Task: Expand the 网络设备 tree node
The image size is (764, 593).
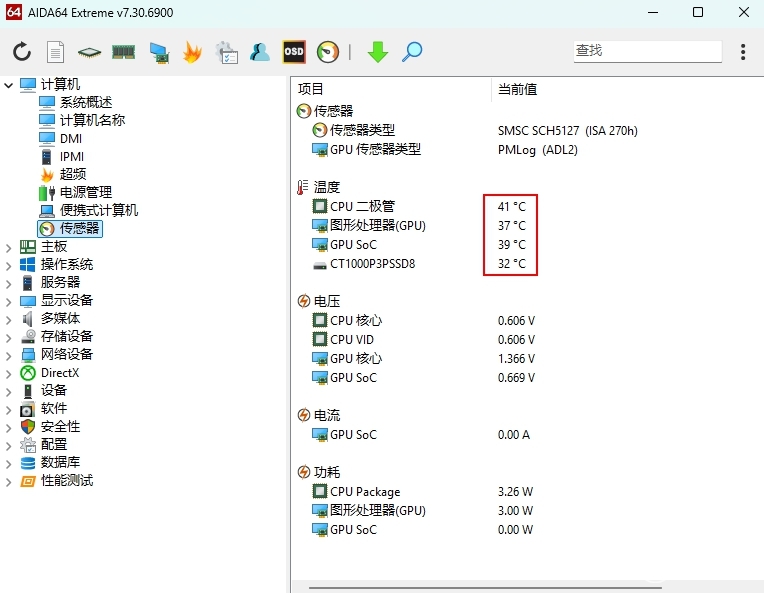Action: 8,356
